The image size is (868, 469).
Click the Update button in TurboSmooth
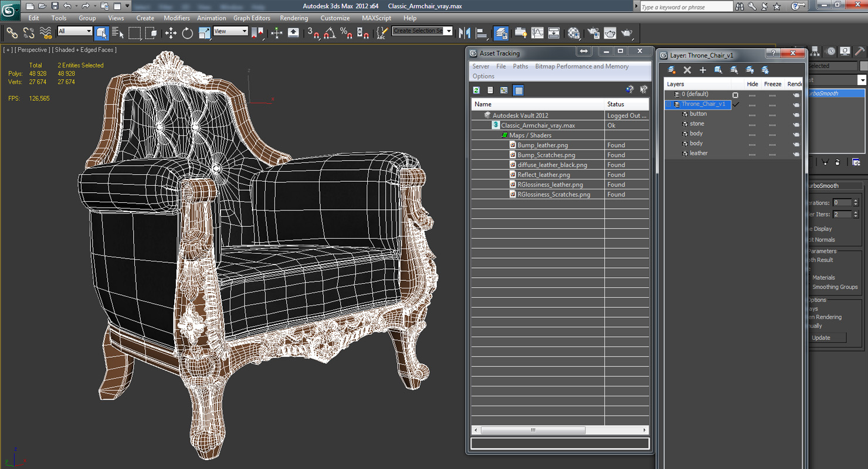click(x=824, y=338)
